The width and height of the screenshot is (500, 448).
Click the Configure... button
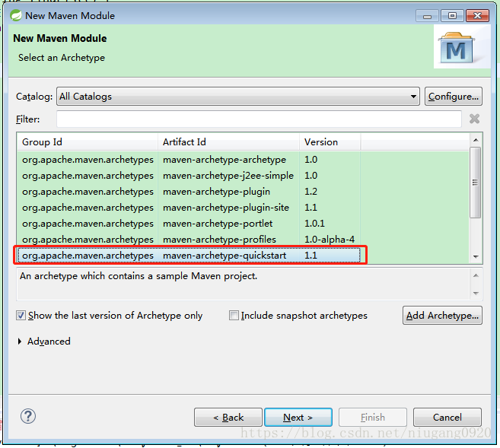pos(453,97)
